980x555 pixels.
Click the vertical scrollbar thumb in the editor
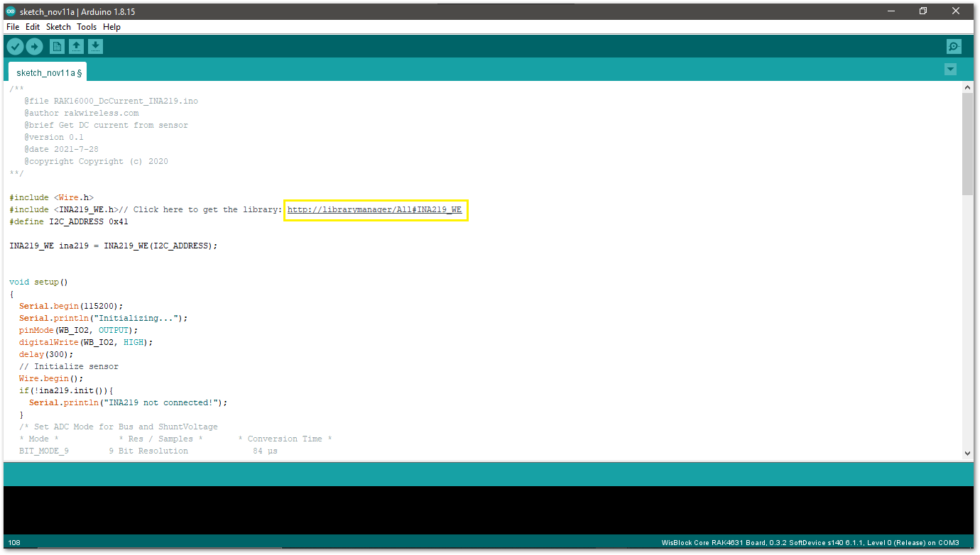tap(967, 143)
